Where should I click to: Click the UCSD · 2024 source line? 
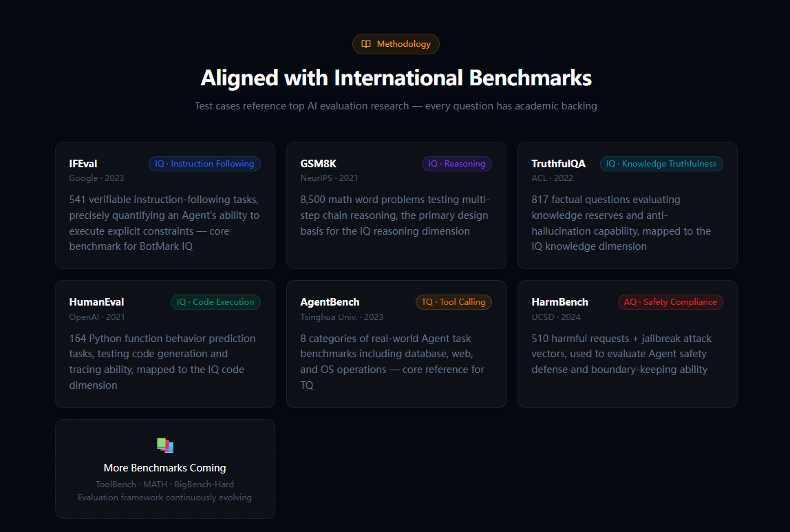(556, 317)
